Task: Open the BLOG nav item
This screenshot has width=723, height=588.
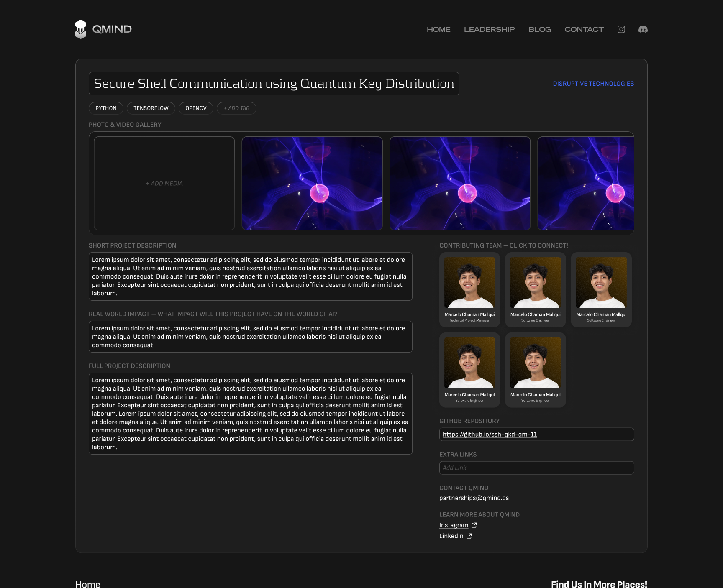Action: tap(540, 29)
